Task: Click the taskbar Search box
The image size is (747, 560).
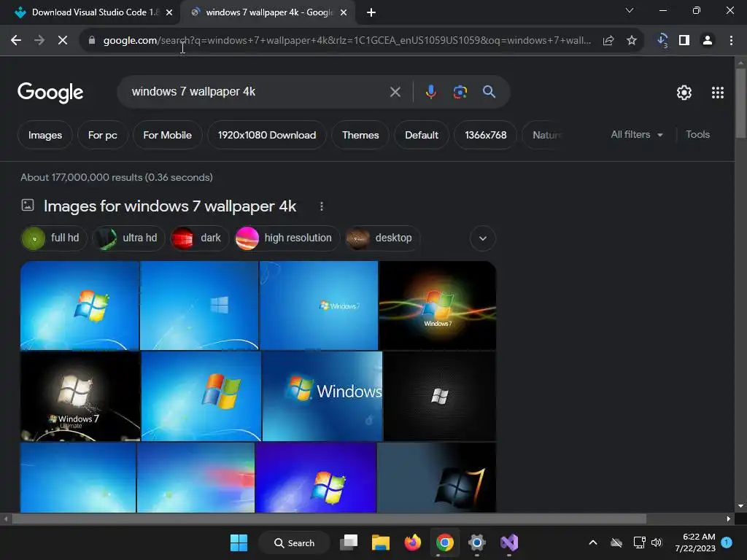Action: [294, 542]
